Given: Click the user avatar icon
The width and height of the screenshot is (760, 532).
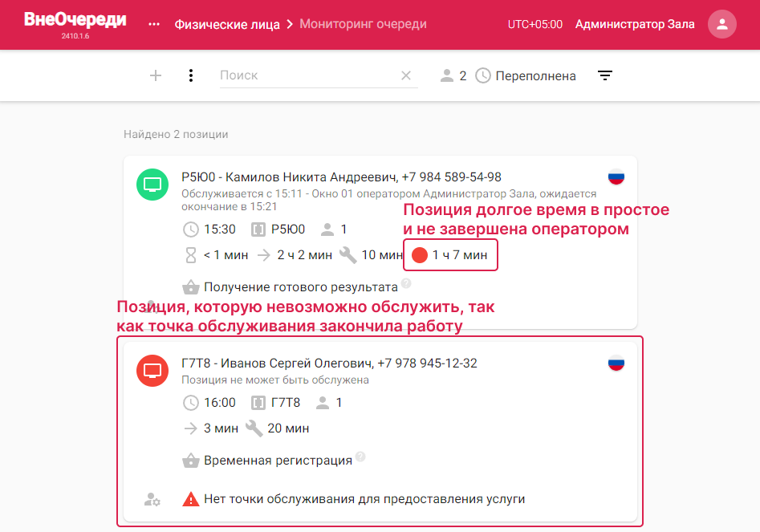Looking at the screenshot, I should click(x=722, y=24).
